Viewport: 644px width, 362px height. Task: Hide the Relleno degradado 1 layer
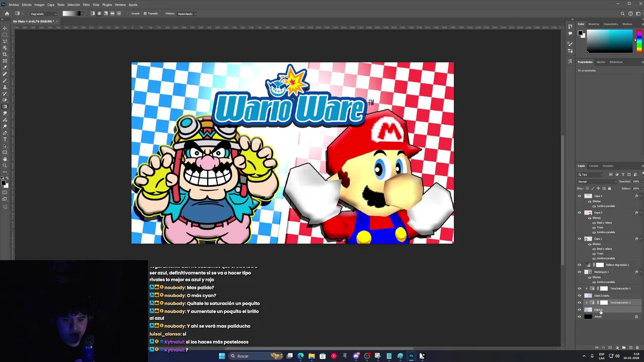pos(579,265)
